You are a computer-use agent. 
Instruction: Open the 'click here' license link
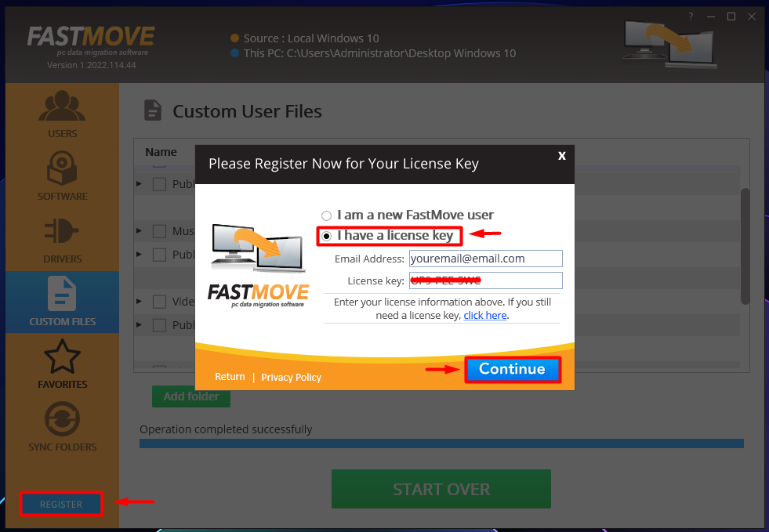coord(484,316)
